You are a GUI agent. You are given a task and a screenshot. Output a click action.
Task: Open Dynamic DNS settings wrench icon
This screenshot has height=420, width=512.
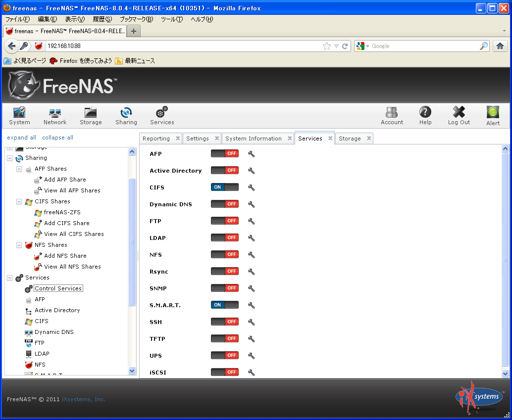pos(251,205)
